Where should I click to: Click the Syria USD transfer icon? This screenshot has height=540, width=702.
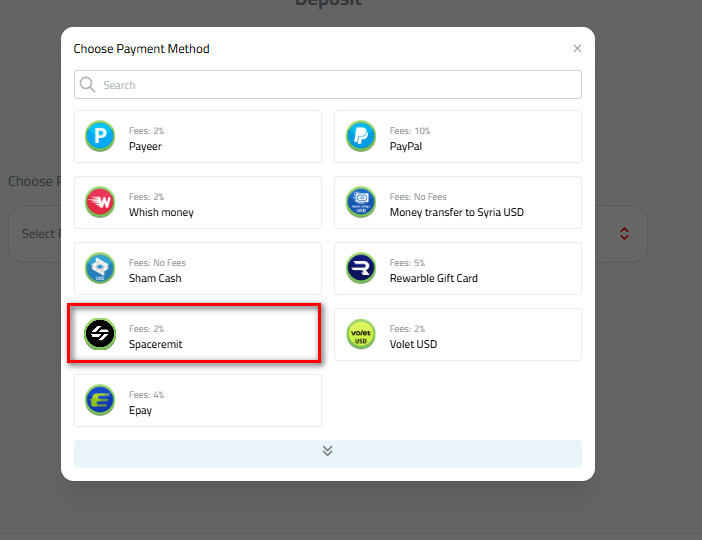coord(361,202)
